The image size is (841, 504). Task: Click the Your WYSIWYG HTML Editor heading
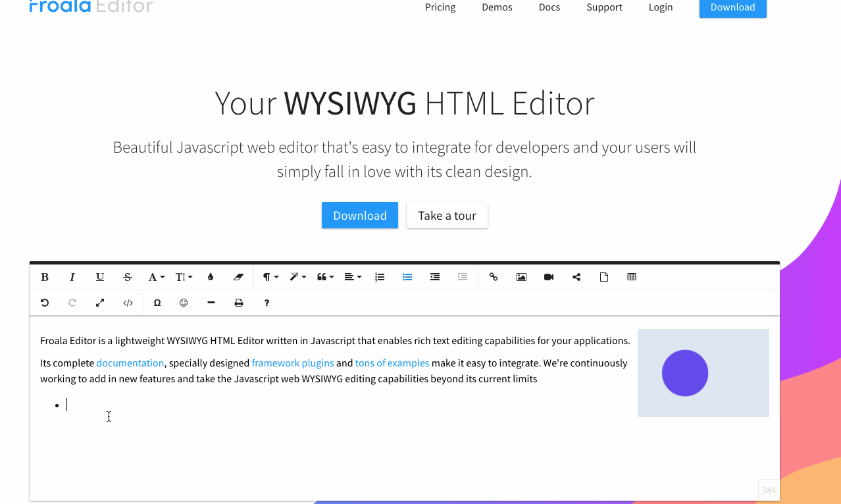pos(405,103)
